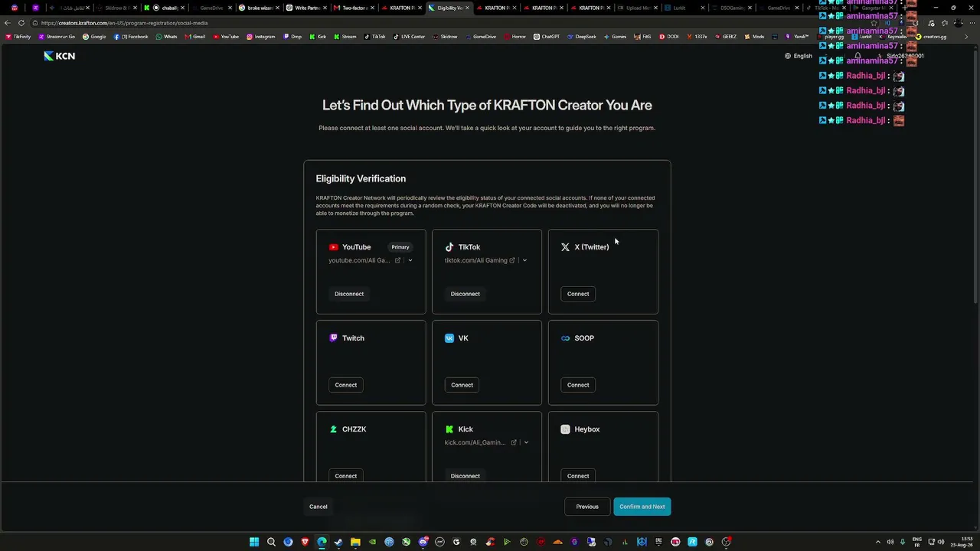Connect a CHZZK account
This screenshot has width=980, height=551.
(346, 476)
